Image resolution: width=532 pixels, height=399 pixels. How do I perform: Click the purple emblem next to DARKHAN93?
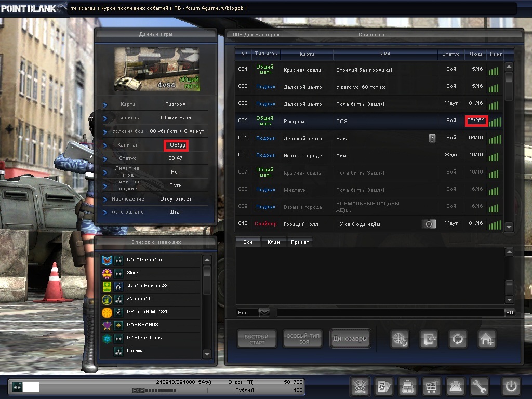[x=107, y=325]
